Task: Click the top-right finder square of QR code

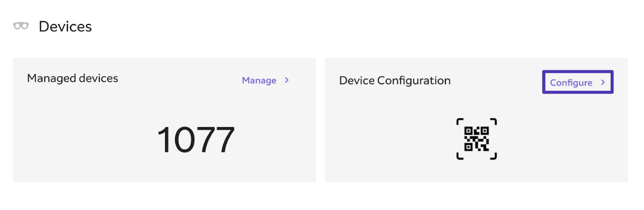Action: (484, 131)
